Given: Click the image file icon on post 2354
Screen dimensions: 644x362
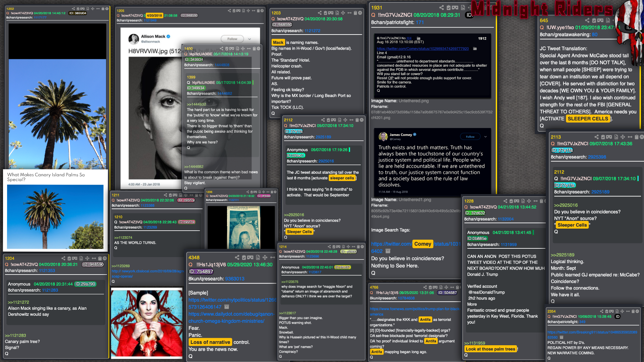Looking at the screenshot, I should tap(617, 311).
